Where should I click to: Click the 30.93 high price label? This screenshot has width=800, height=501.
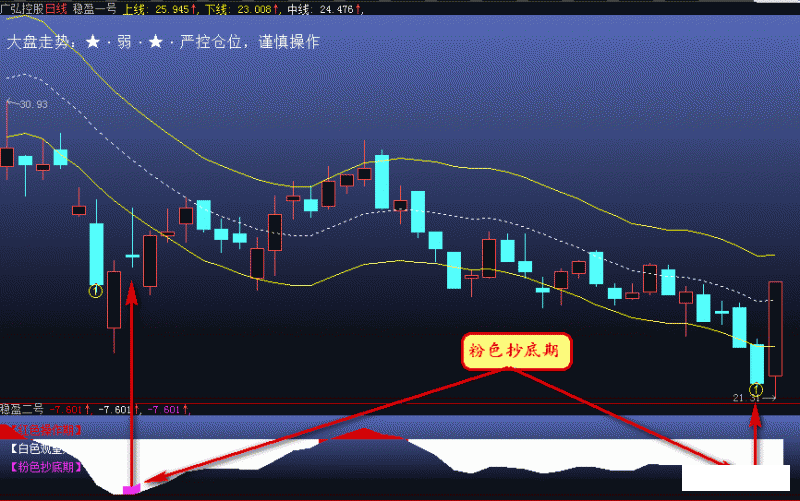[x=34, y=105]
